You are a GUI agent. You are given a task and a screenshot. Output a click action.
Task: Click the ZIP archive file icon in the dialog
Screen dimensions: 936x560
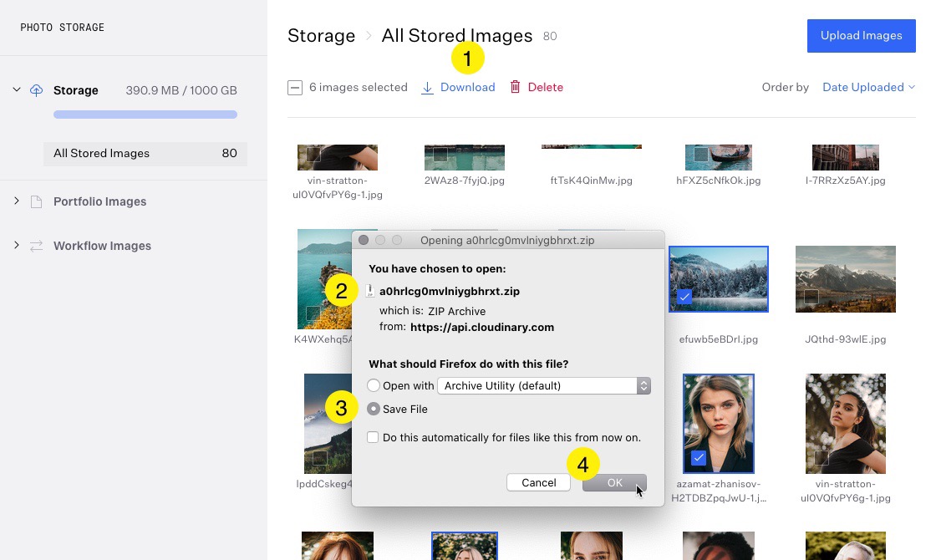[371, 290]
